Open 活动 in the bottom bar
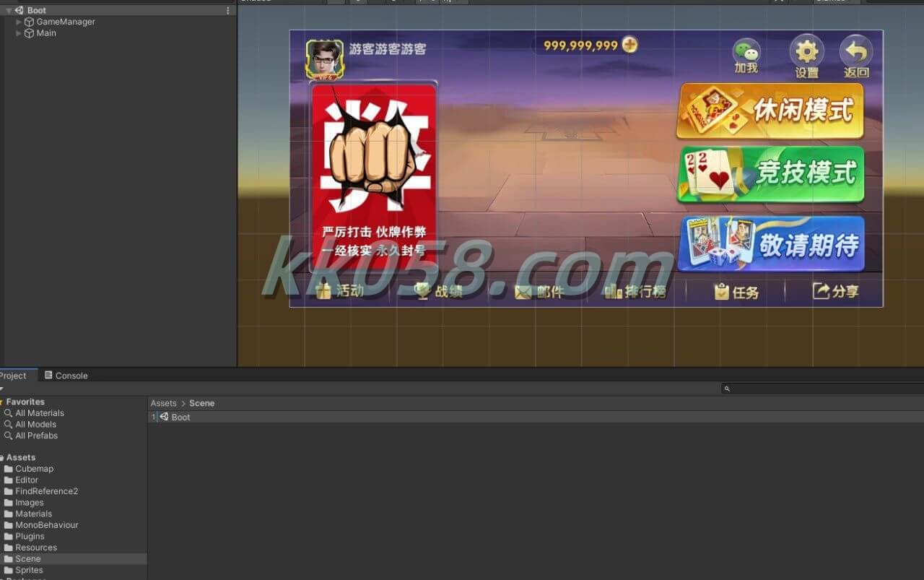 click(x=339, y=291)
